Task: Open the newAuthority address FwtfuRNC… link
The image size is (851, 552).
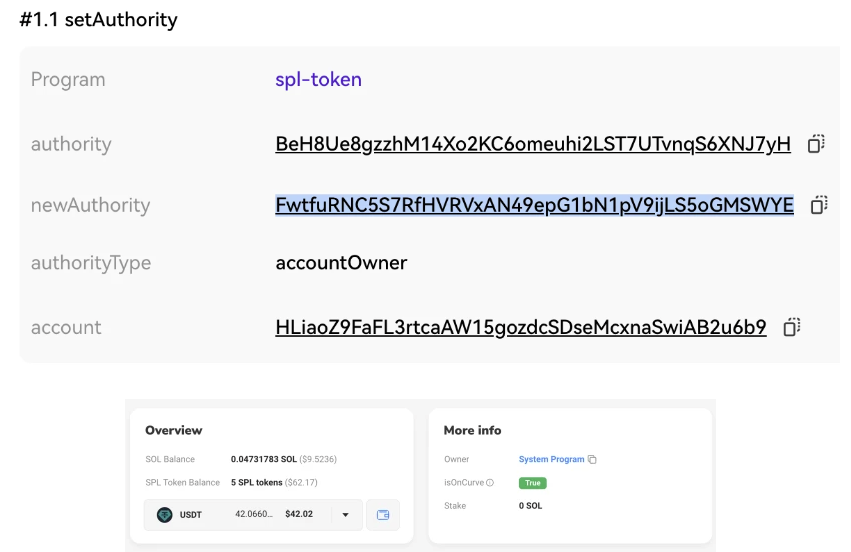Action: point(534,205)
